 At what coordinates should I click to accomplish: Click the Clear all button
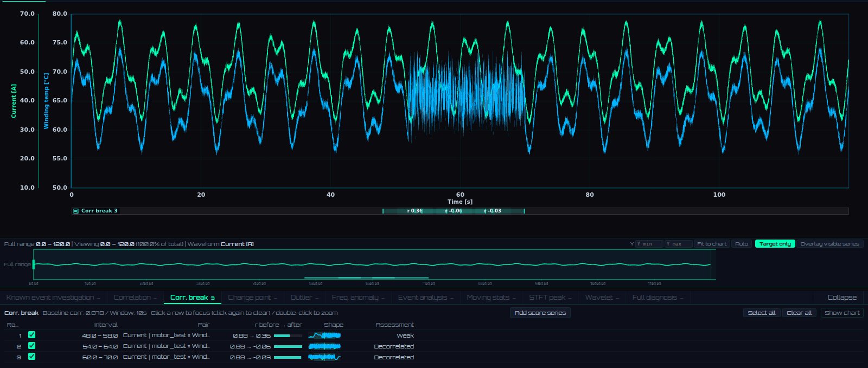pyautogui.click(x=799, y=313)
